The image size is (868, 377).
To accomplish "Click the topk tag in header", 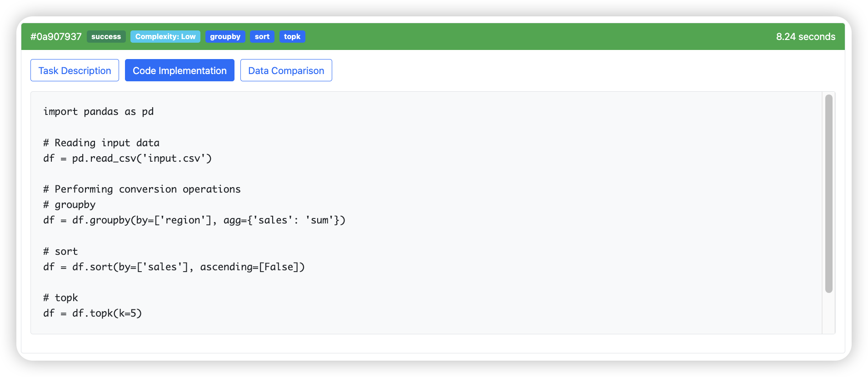I will pos(292,37).
